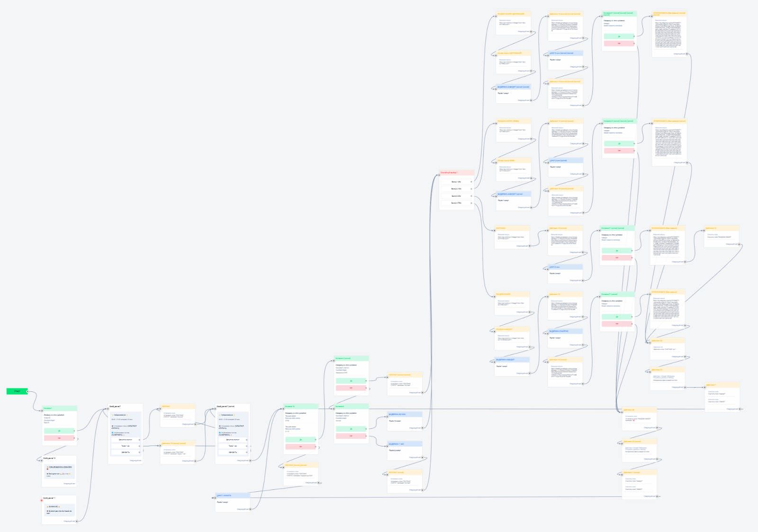This screenshot has height=532, width=758.
Task: Click the input connector of Случайный выбор 1
Action: (x=439, y=176)
